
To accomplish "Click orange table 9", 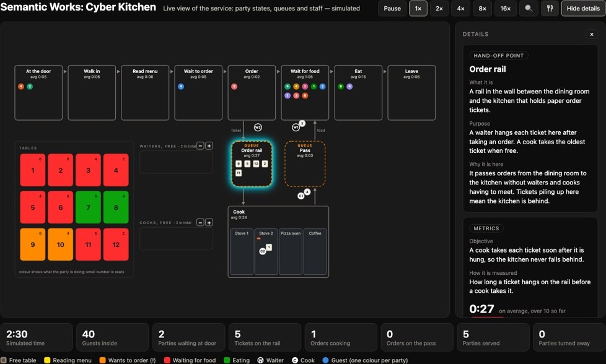I will click(33, 245).
